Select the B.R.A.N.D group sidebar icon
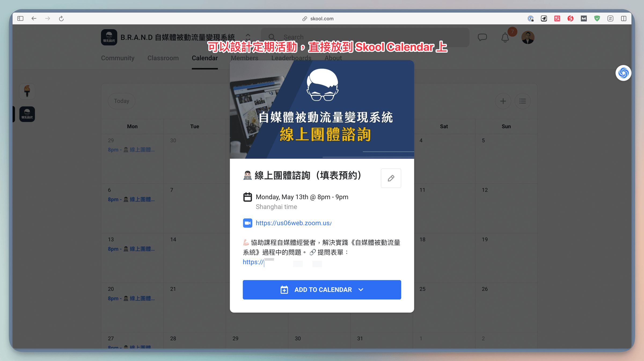The height and width of the screenshot is (361, 644). pyautogui.click(x=27, y=114)
